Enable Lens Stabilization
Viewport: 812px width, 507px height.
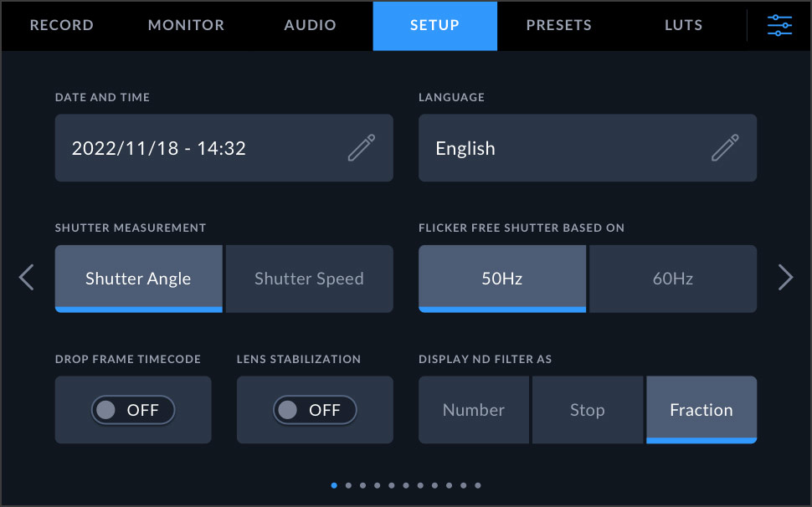pos(314,410)
